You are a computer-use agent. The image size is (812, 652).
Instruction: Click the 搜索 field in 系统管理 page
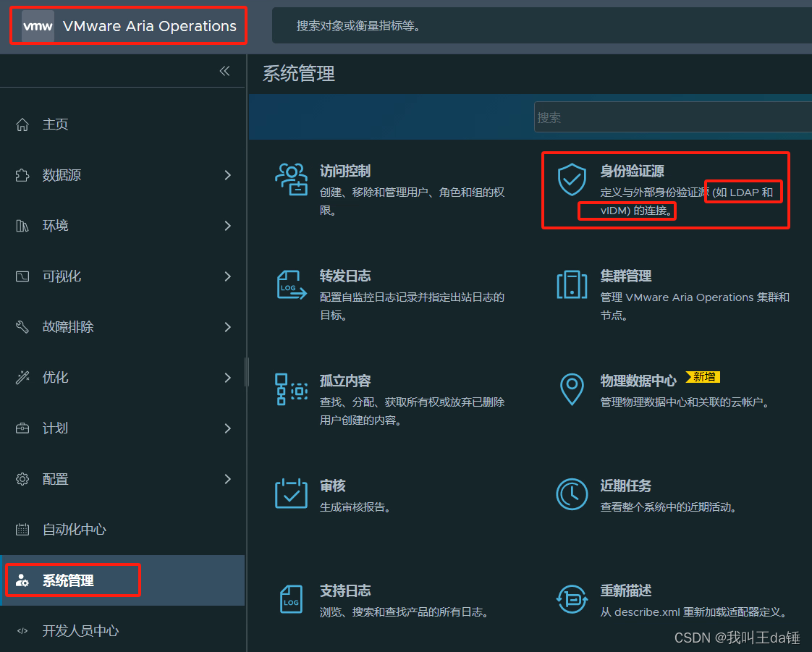[x=673, y=117]
